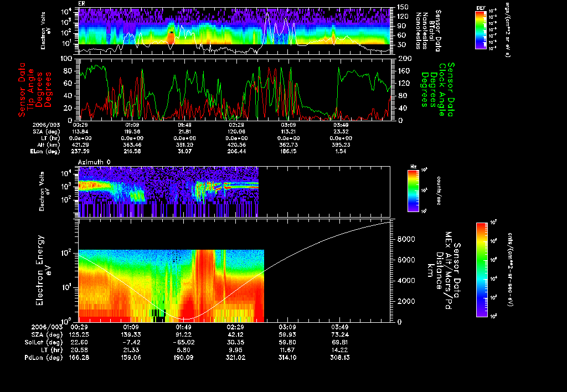Image resolution: width=567 pixels, height=392 pixels.
Task: Click local time value 14.22
Action: pos(340,350)
